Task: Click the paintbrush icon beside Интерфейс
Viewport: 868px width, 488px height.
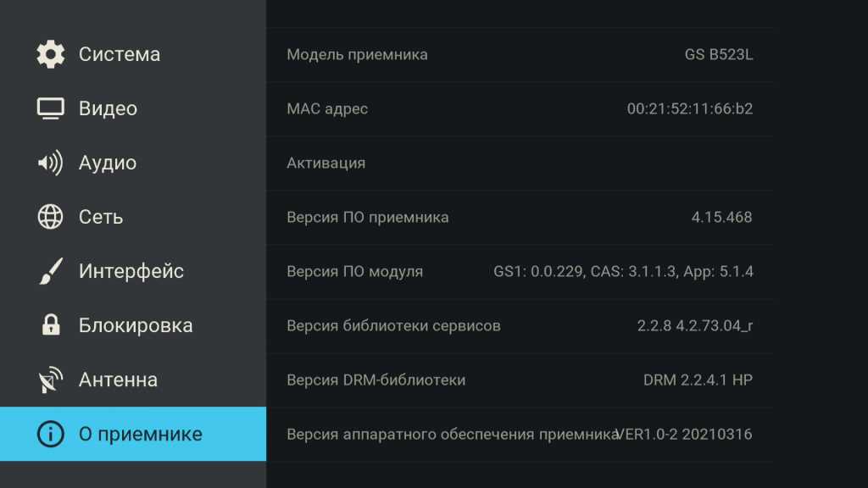Action: coord(51,271)
